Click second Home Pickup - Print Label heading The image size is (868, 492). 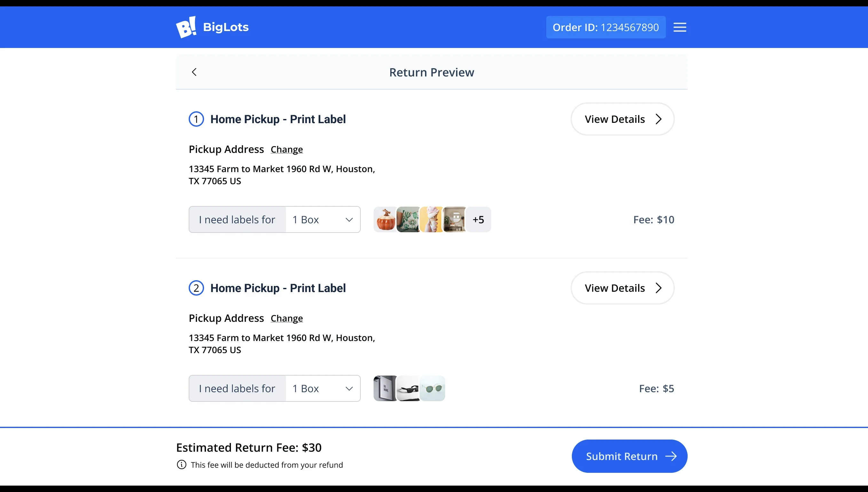[x=278, y=288]
